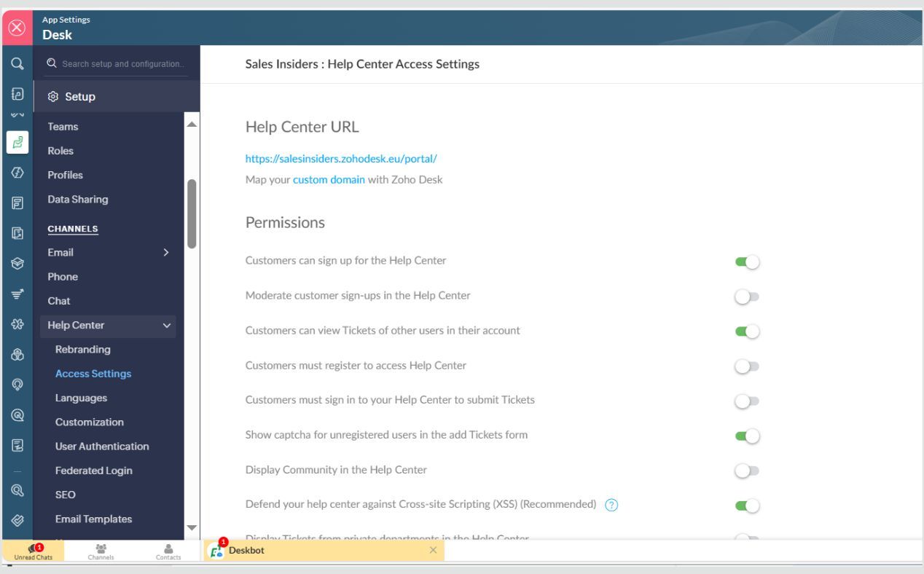This screenshot has width=924, height=574.
Task: Click the 'Help Center URL' heading
Action: coord(302,127)
